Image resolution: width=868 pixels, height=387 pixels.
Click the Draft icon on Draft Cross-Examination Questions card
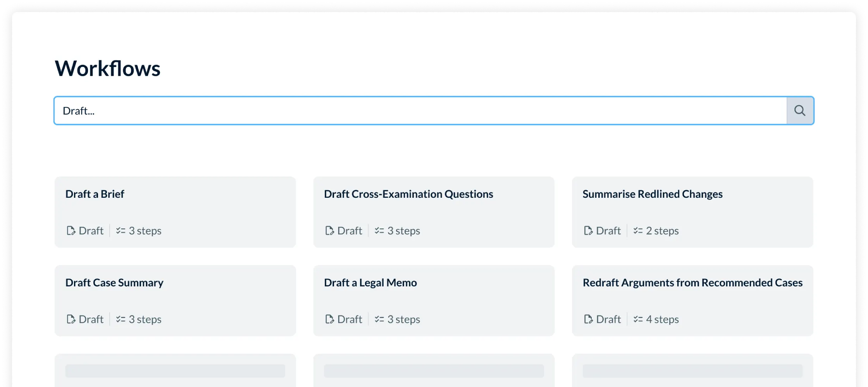point(329,230)
